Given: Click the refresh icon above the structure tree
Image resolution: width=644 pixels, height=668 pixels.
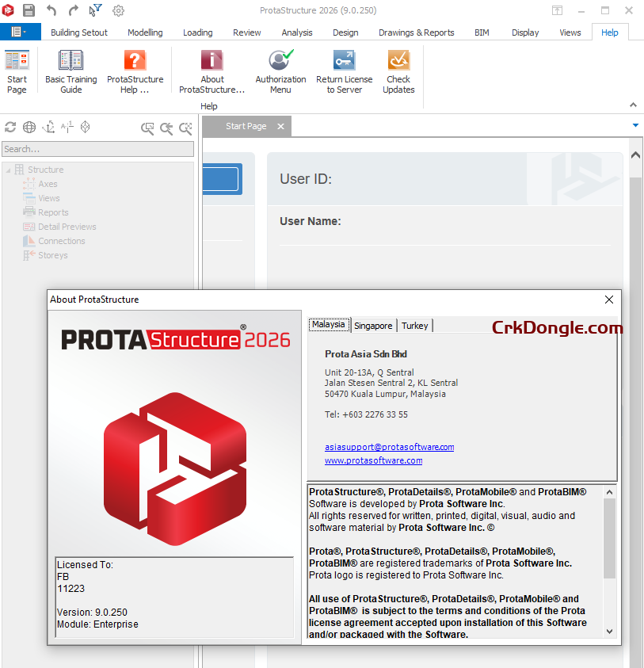Looking at the screenshot, I should (10, 127).
